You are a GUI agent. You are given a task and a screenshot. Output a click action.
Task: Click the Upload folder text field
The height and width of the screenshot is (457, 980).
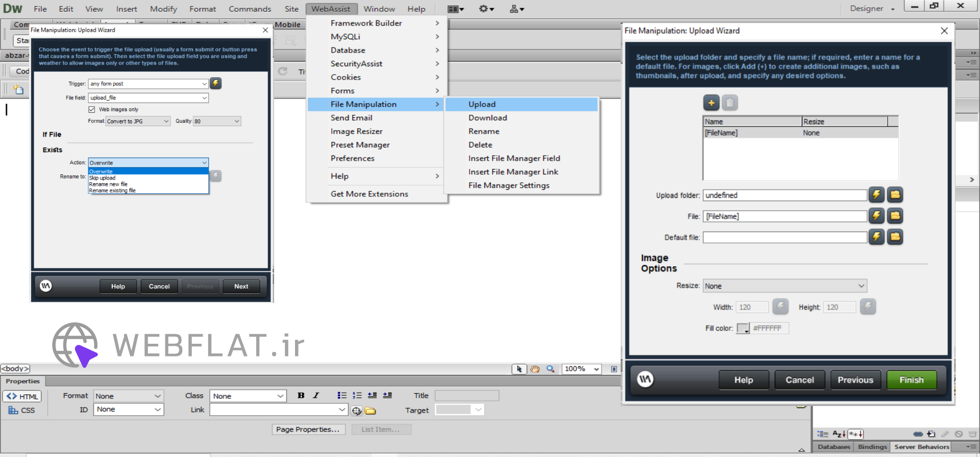point(785,195)
